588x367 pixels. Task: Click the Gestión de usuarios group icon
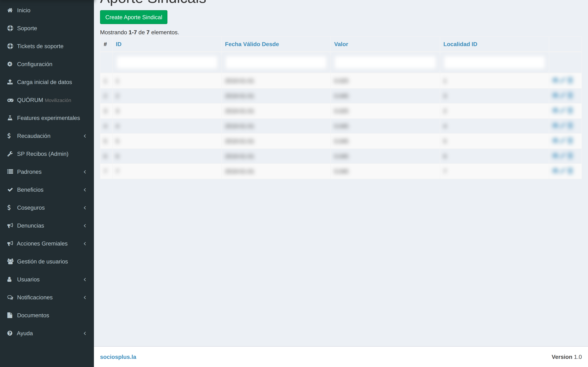pos(10,261)
